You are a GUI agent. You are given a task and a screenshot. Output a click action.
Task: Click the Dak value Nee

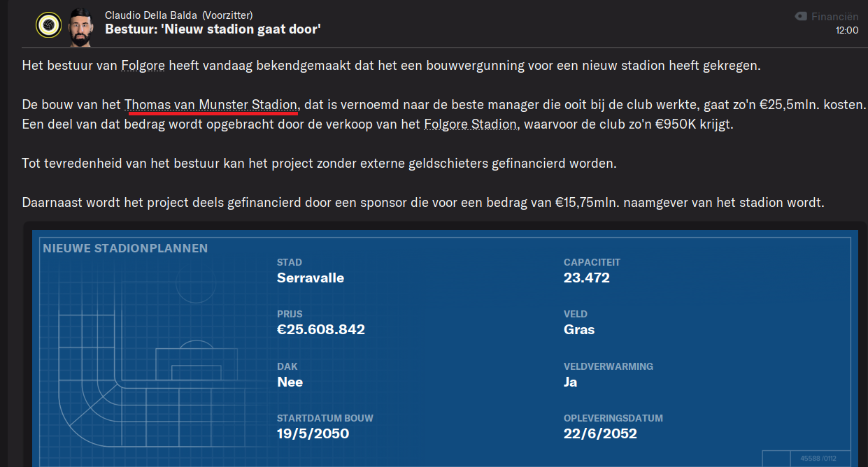(290, 382)
